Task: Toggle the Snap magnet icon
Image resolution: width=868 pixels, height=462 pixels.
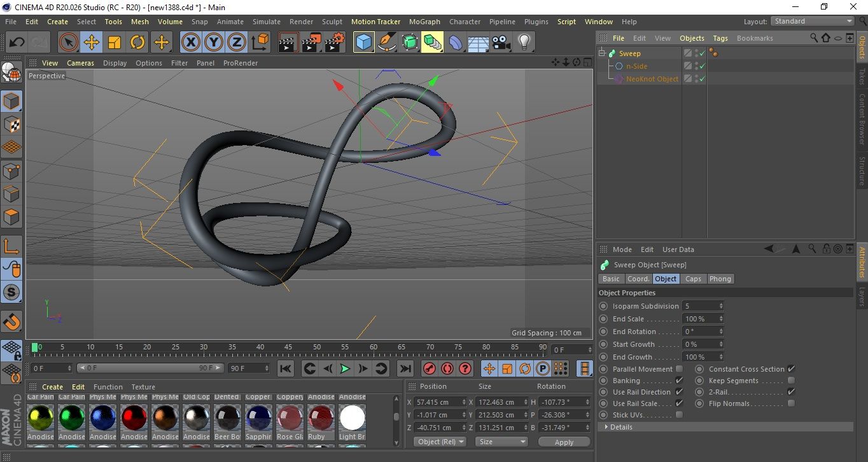Action: coord(12,321)
